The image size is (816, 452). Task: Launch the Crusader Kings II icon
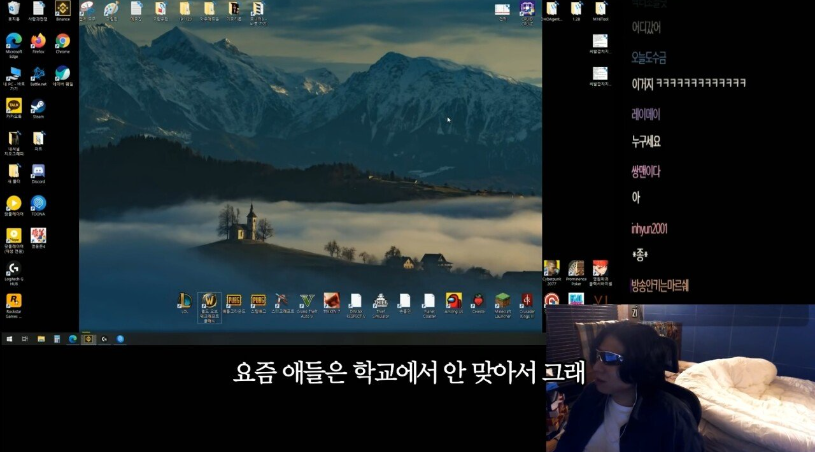[x=527, y=305]
